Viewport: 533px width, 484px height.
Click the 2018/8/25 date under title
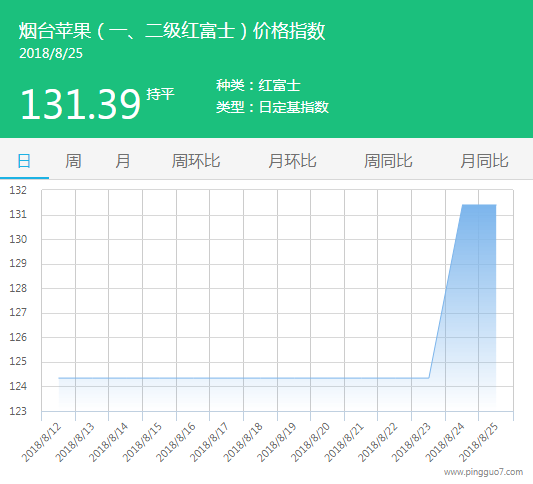[51, 53]
